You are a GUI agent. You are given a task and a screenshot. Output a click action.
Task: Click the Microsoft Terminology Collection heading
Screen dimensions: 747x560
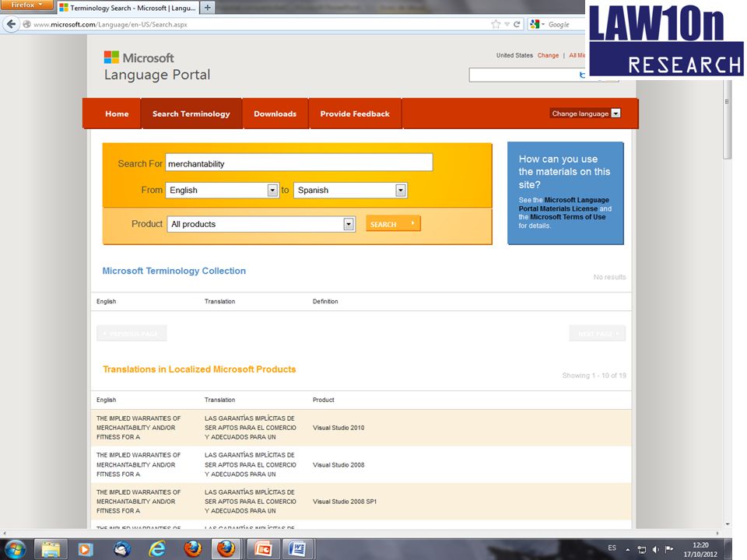(x=174, y=271)
